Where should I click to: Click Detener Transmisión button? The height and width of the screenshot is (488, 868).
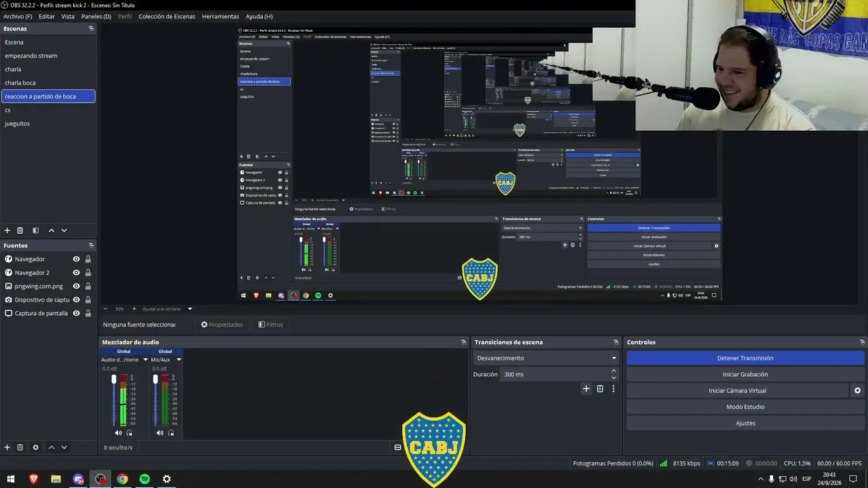[745, 358]
